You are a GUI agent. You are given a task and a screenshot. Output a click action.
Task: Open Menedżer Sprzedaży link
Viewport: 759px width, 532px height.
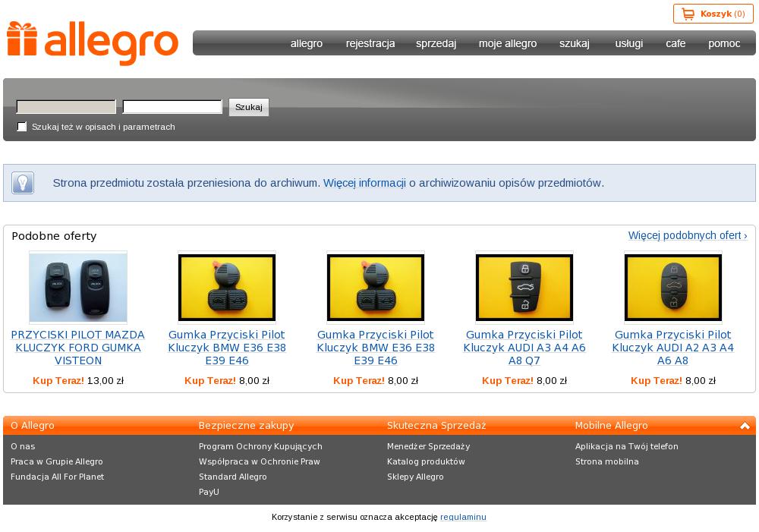tap(428, 446)
